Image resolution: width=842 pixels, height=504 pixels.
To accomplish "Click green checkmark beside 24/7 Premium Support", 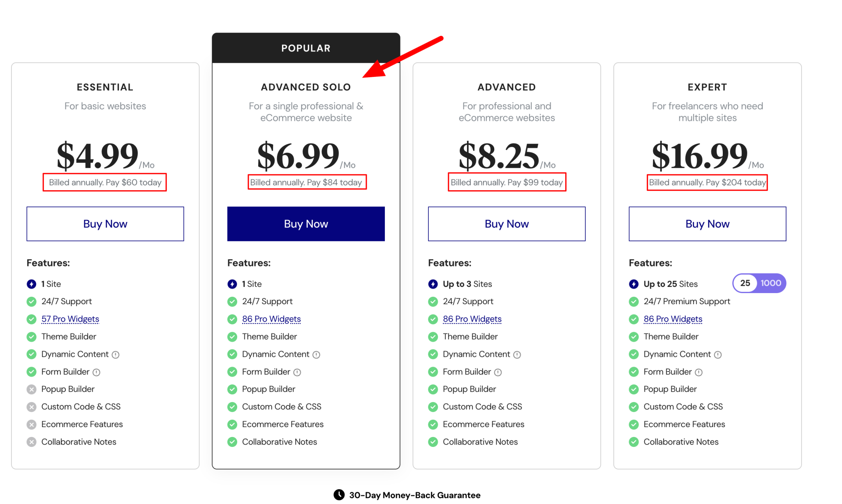I will [633, 301].
